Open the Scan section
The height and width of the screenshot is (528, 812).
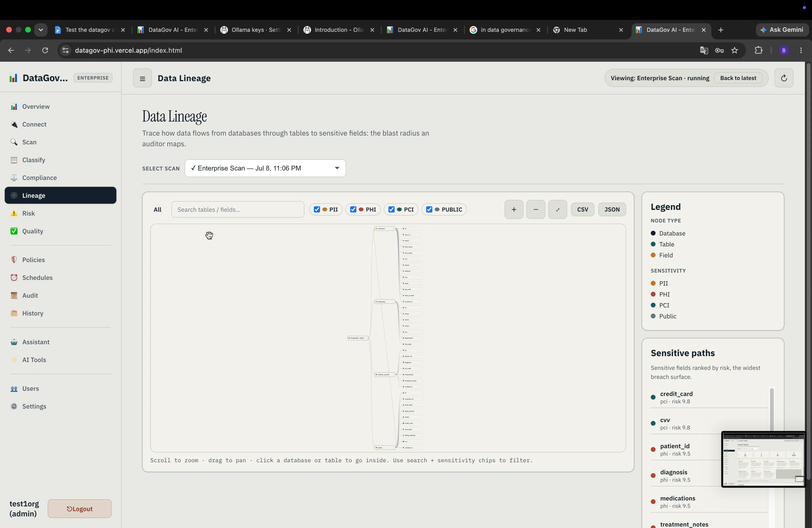[60, 142]
